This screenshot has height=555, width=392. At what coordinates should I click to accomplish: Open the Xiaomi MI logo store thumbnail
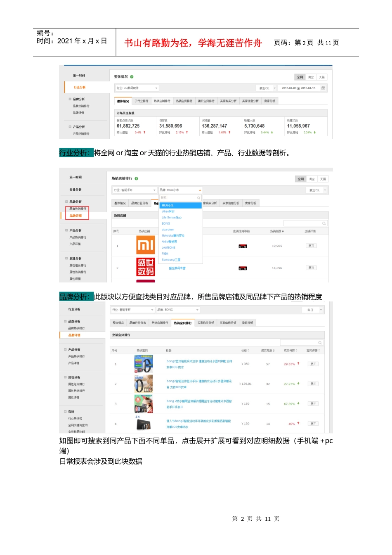click(146, 245)
